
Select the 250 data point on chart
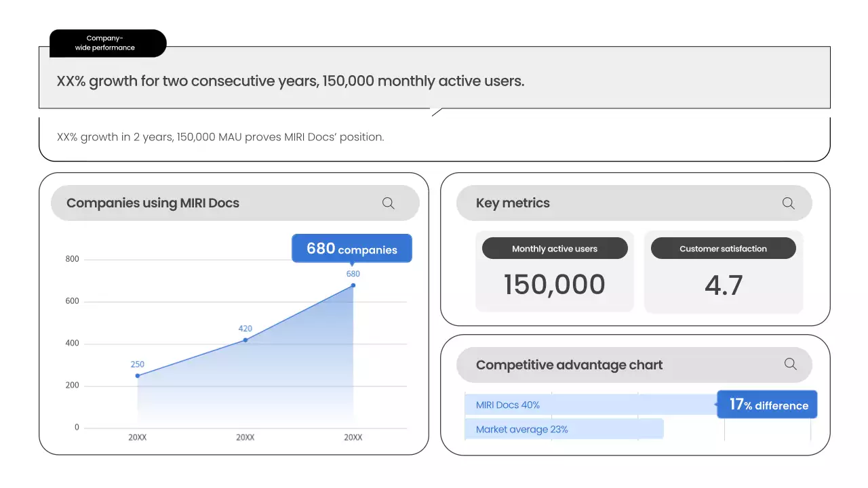click(x=138, y=375)
